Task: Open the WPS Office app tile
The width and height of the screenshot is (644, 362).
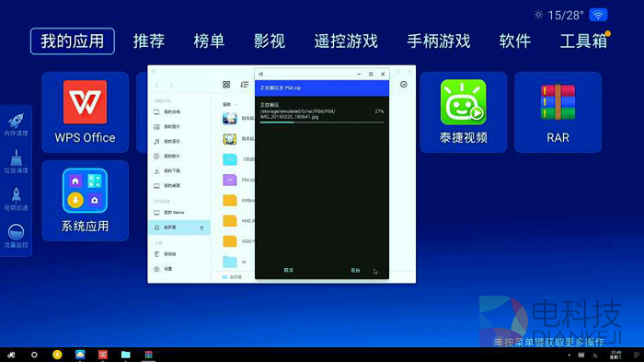Action: pyautogui.click(x=85, y=112)
